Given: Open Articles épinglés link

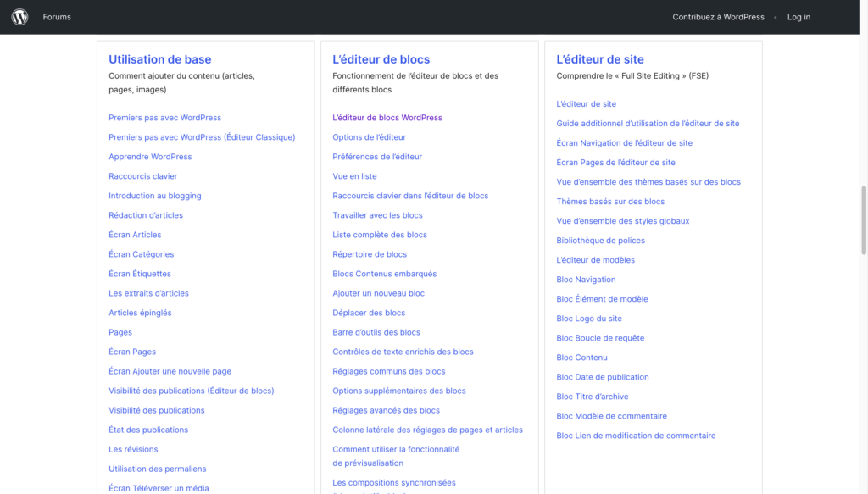Looking at the screenshot, I should tap(140, 313).
